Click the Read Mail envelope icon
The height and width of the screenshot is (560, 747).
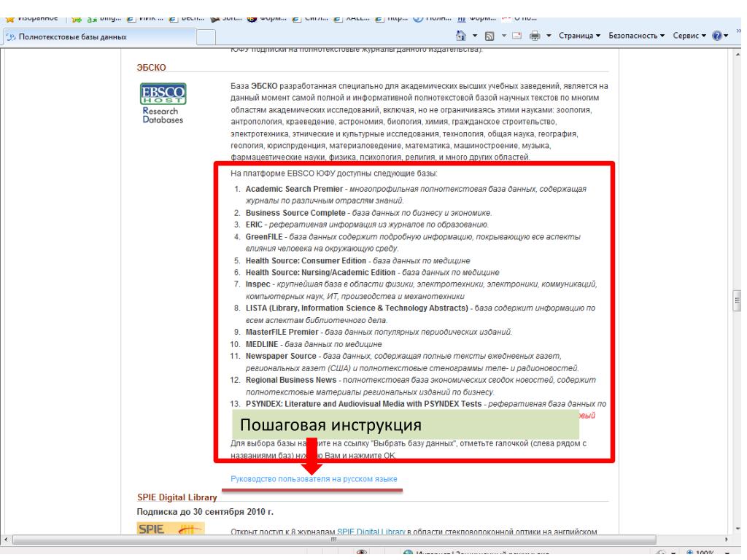(517, 36)
